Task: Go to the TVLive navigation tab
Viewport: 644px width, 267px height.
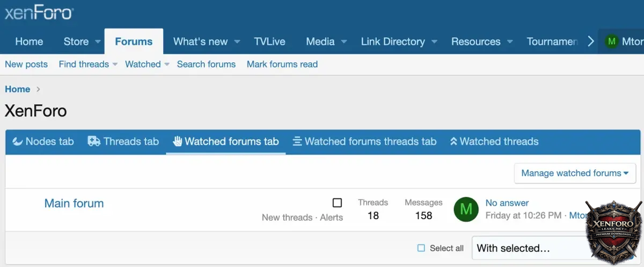Action: point(269,41)
